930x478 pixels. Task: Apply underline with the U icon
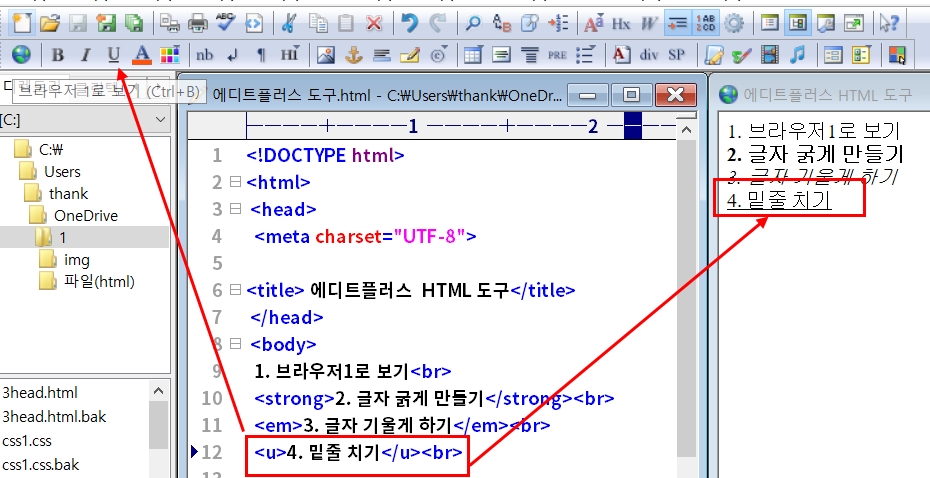(x=113, y=55)
